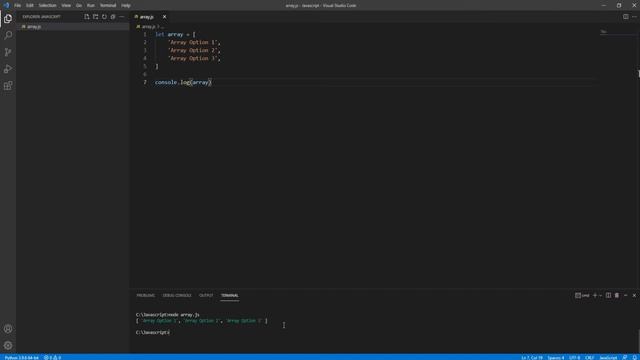Click the 'let array = [' line

click(x=175, y=35)
